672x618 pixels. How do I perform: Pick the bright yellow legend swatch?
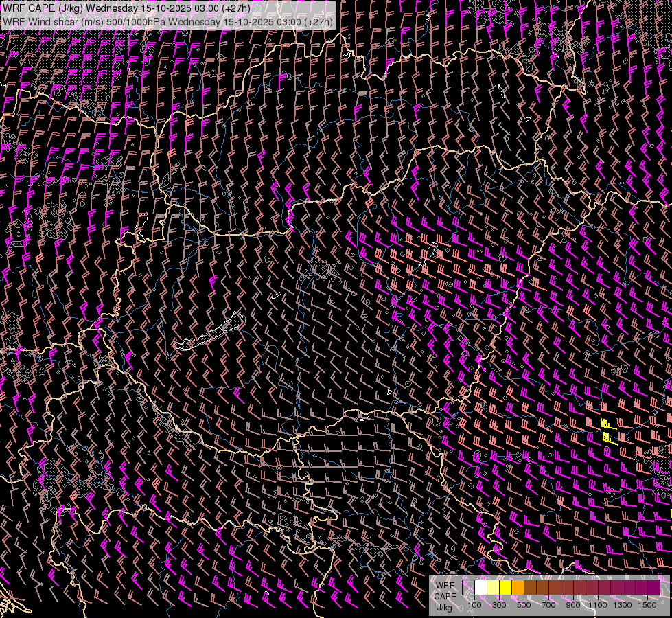pos(505,588)
